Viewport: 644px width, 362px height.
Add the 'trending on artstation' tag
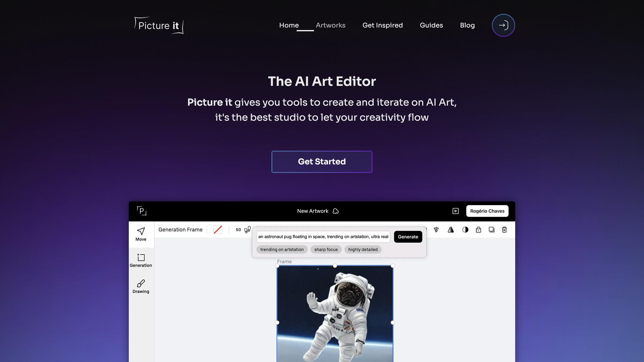(282, 249)
